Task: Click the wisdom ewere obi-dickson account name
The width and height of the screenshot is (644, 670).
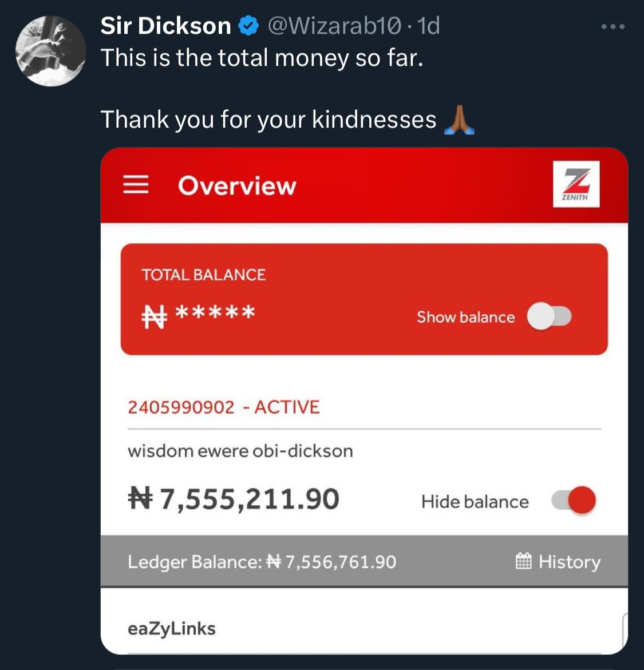Action: click(x=240, y=451)
